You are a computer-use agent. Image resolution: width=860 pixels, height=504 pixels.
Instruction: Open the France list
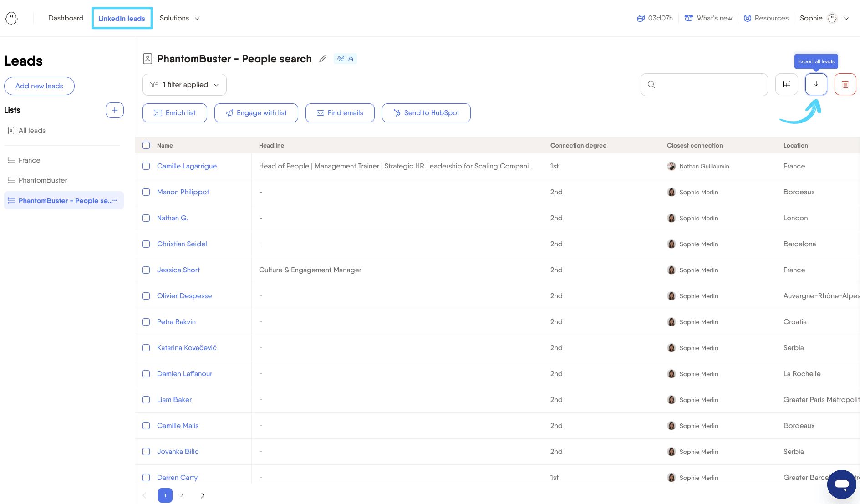click(30, 160)
